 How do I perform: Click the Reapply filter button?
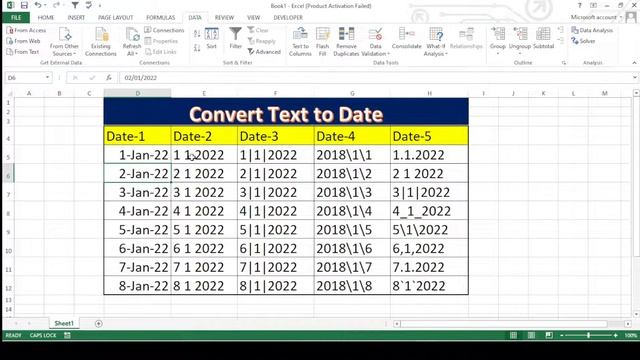pyautogui.click(x=262, y=41)
